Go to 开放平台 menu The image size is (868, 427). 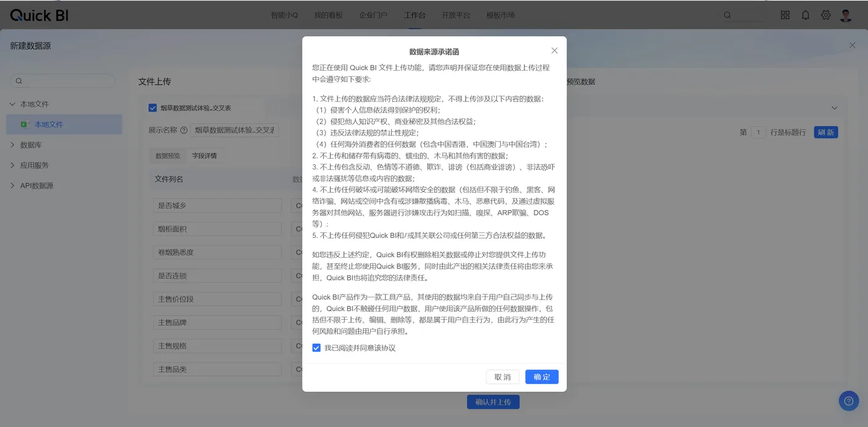coord(456,15)
